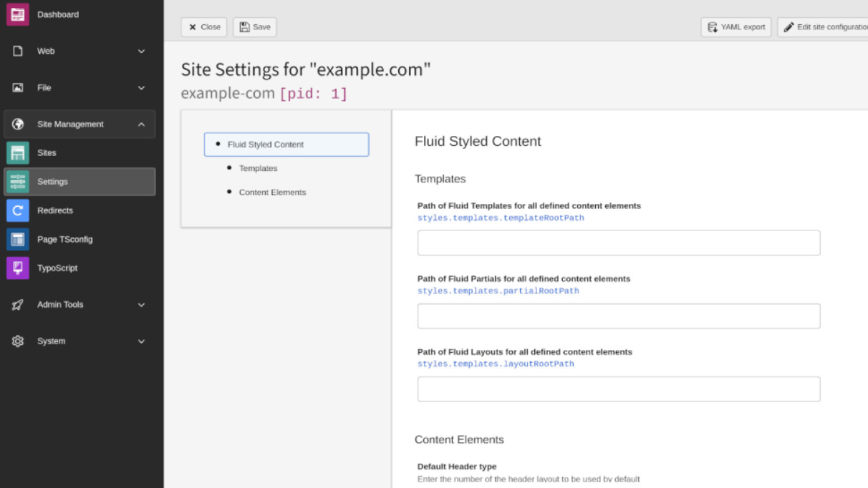Expand the System menu chevron

[x=141, y=341]
